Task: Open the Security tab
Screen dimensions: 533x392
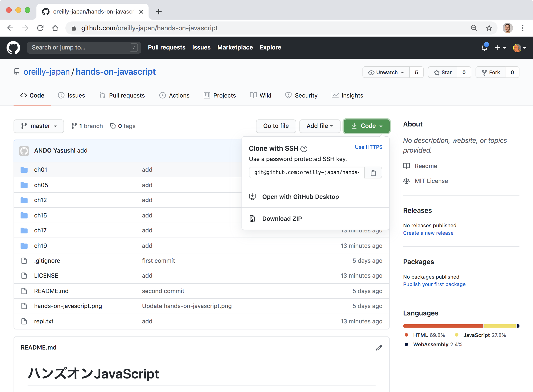Action: coord(301,95)
